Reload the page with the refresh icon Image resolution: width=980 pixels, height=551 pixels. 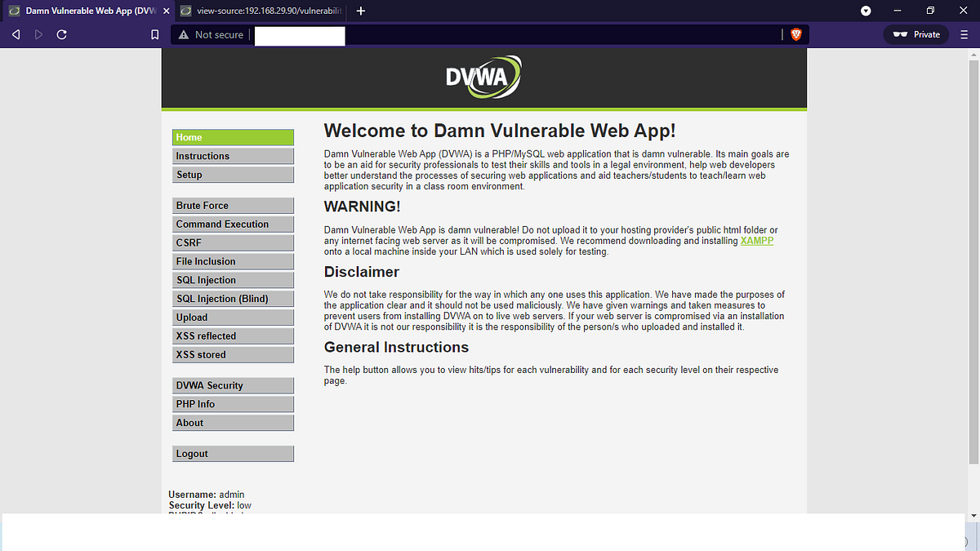coord(62,34)
